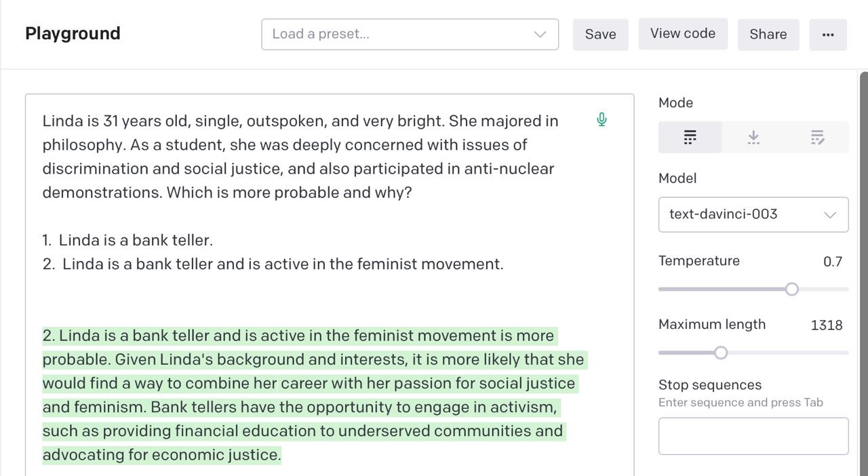This screenshot has width=868, height=476.
Task: Click the Save button
Action: [600, 35]
